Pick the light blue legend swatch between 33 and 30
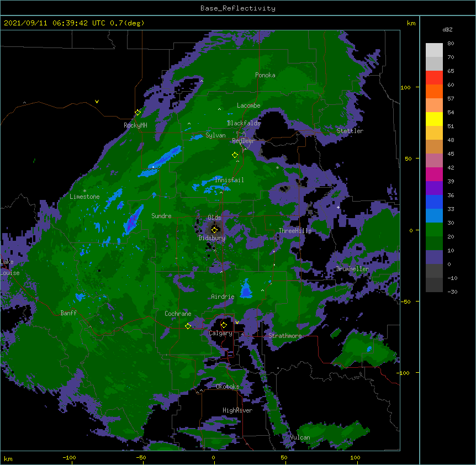Screen dimensions: 476x465 pyautogui.click(x=434, y=216)
